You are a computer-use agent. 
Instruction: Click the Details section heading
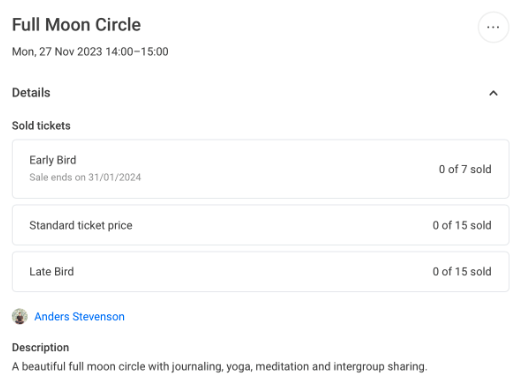click(31, 93)
